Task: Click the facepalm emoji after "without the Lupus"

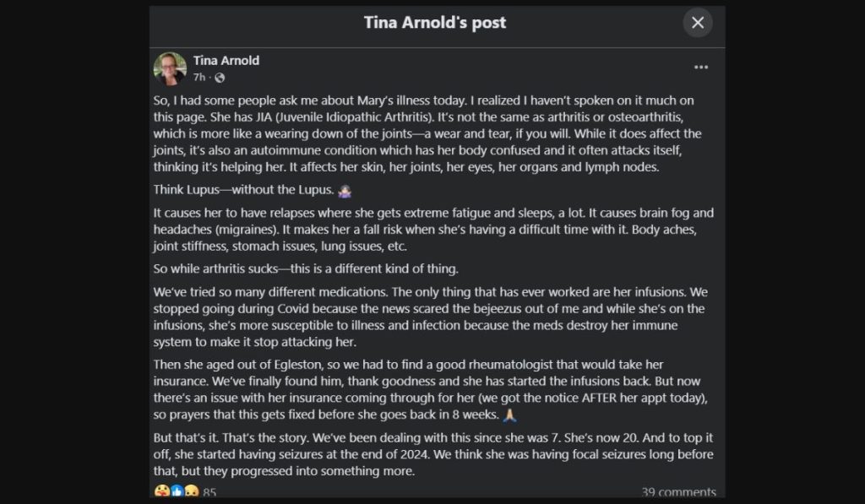Action: coord(344,191)
